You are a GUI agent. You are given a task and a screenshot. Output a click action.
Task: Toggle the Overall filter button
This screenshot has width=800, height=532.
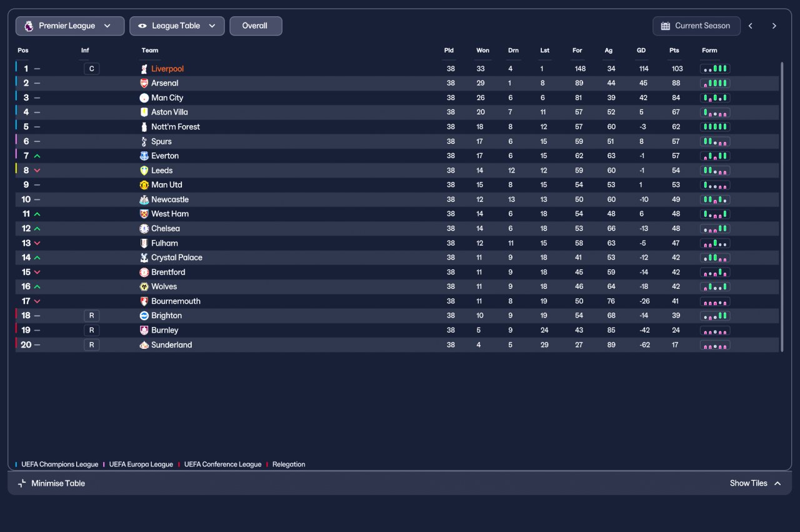255,26
